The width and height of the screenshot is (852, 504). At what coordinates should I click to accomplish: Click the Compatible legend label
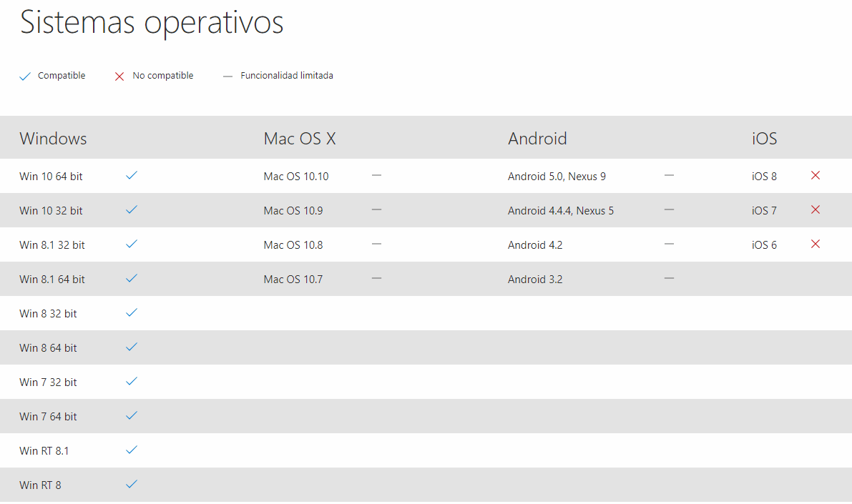click(x=62, y=76)
